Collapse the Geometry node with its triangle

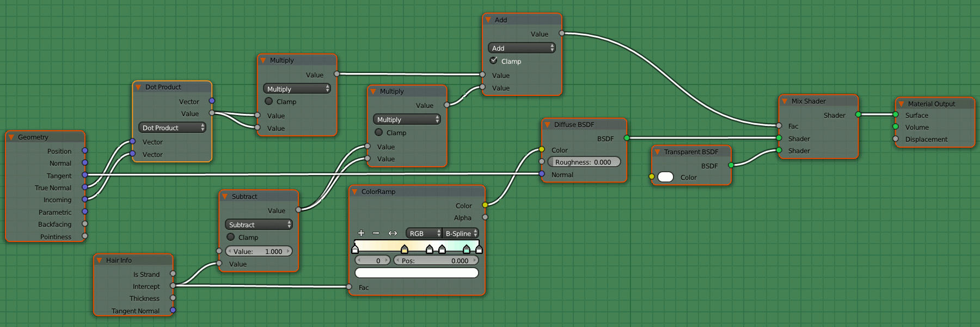point(10,137)
